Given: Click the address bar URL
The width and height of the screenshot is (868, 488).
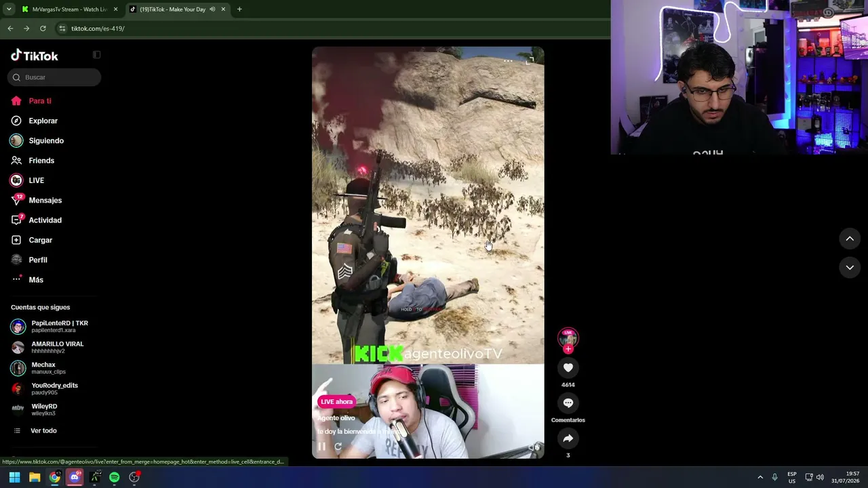Looking at the screenshot, I should coord(98,28).
